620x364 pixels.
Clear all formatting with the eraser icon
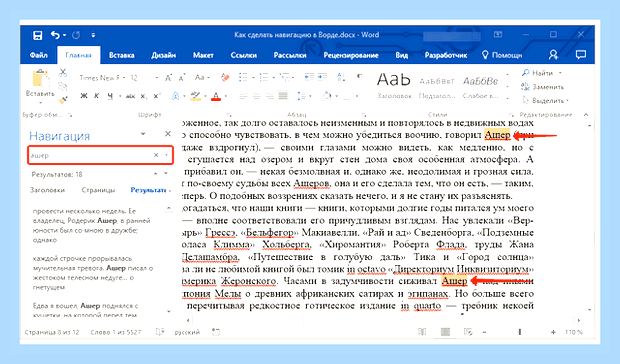coord(225,77)
